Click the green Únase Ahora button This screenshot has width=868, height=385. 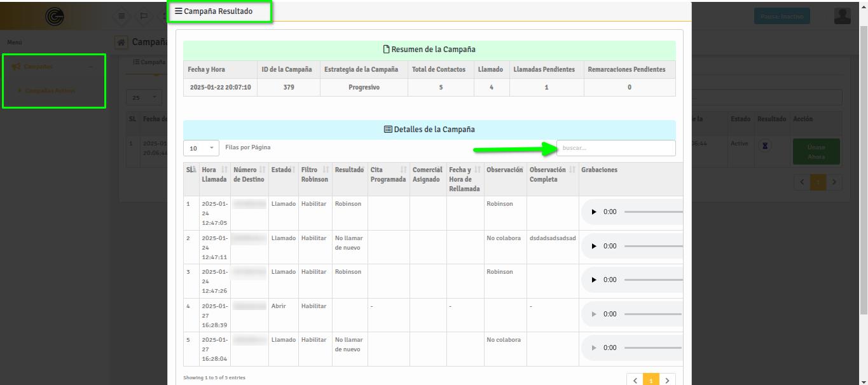click(x=816, y=152)
